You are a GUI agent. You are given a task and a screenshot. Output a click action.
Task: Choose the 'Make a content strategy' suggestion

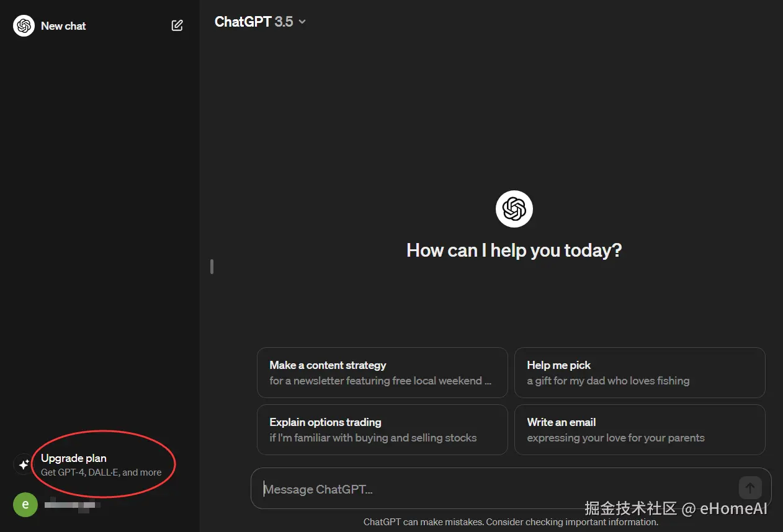click(x=382, y=373)
